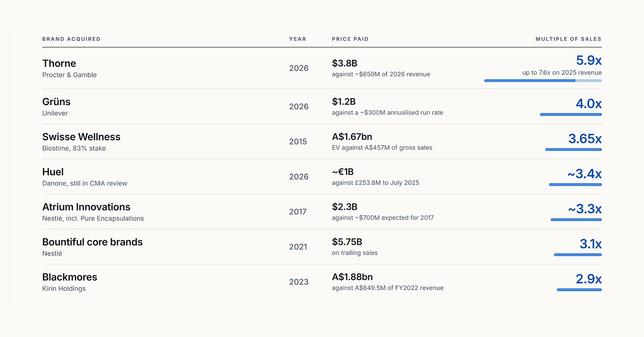Click the 2.9x multiple value

click(589, 279)
